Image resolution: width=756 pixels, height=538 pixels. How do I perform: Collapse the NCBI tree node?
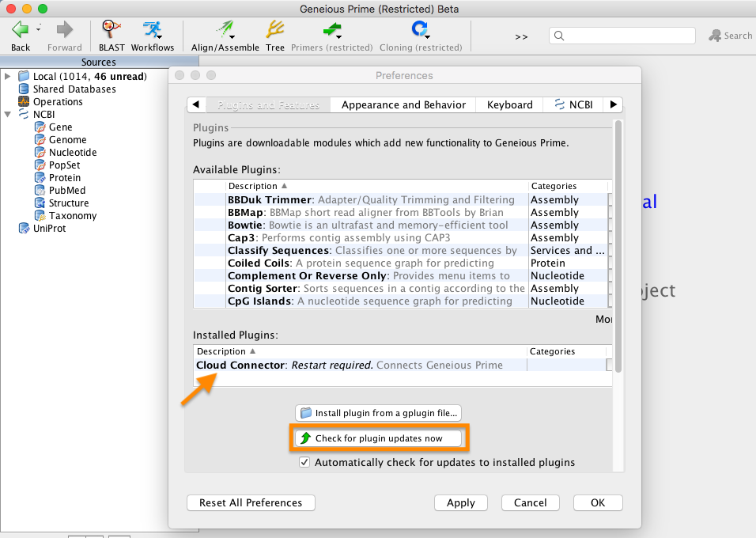tap(7, 115)
